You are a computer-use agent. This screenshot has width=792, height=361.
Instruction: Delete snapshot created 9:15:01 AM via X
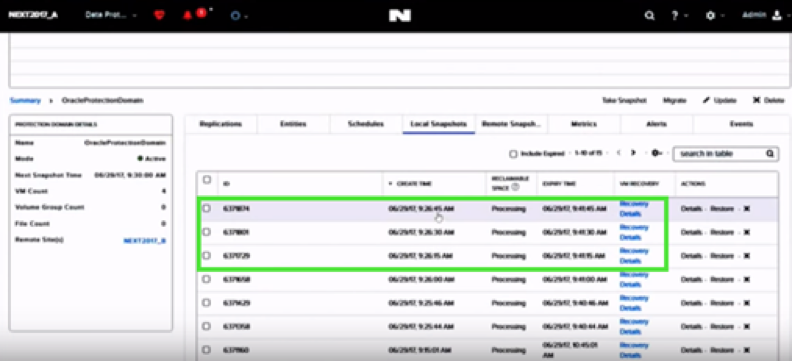point(747,350)
